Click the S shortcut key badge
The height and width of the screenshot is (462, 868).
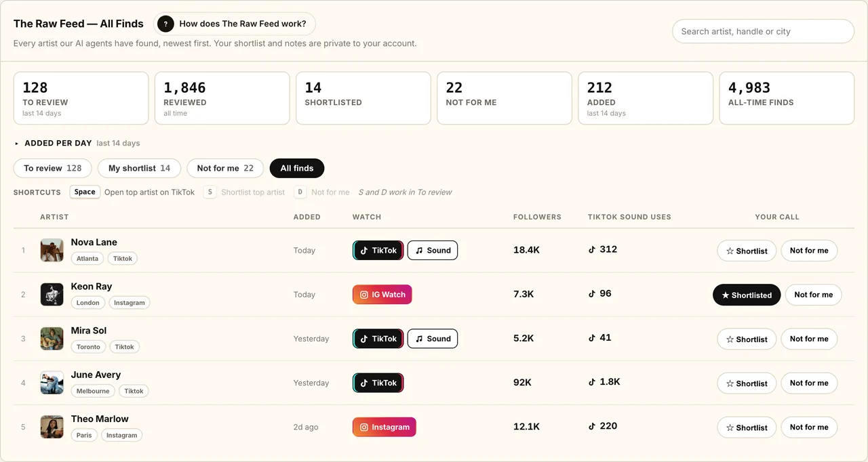click(x=210, y=192)
